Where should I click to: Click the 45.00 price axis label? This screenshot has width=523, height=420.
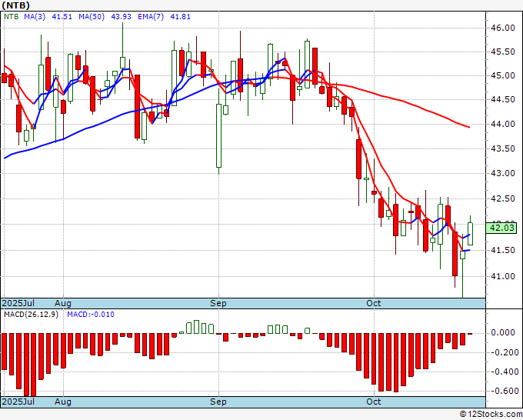[503, 75]
